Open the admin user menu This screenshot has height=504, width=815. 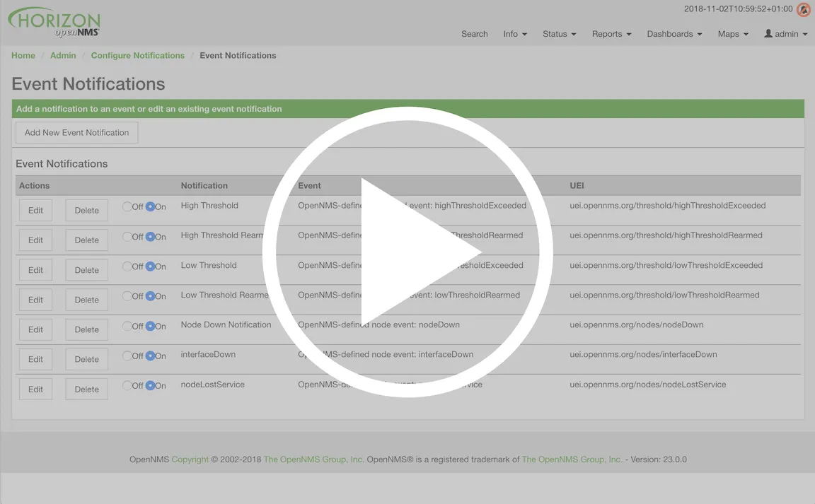click(x=785, y=34)
